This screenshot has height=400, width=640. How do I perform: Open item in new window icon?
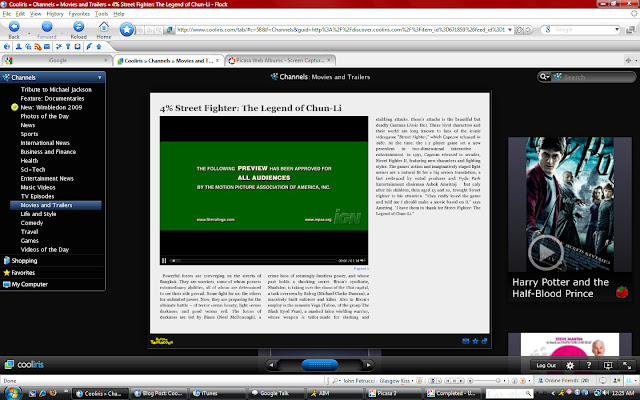point(484,341)
